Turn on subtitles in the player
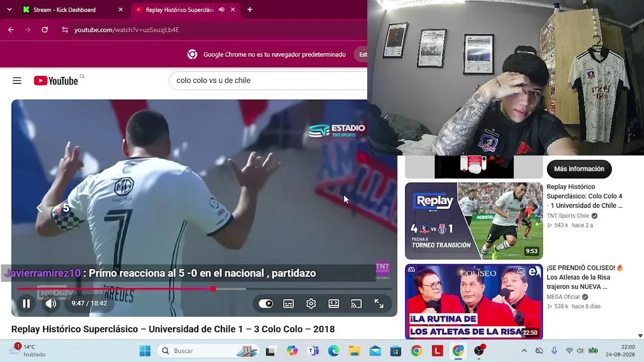 [288, 304]
